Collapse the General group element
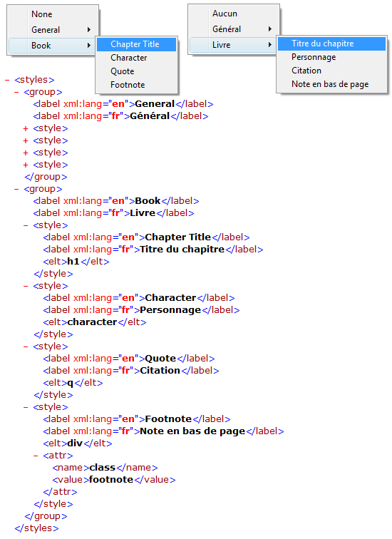The width and height of the screenshot is (392, 539). tap(16, 92)
